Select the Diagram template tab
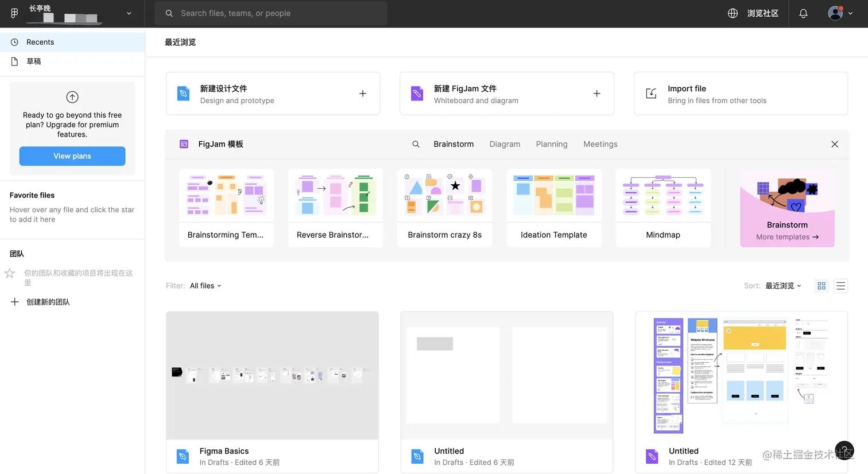The height and width of the screenshot is (474, 868). click(505, 144)
